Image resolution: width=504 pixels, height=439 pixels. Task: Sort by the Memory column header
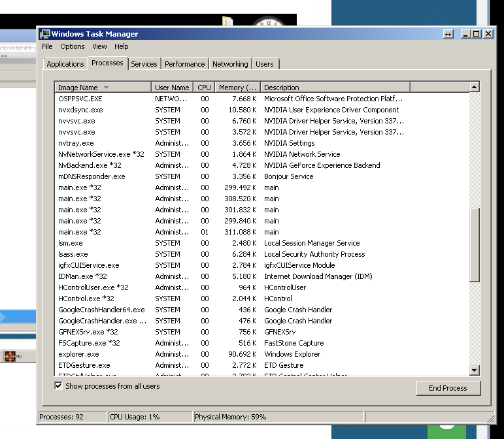(x=237, y=88)
